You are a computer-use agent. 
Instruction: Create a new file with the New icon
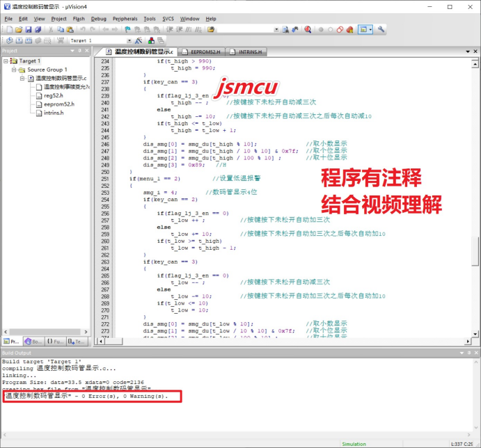(x=10, y=29)
